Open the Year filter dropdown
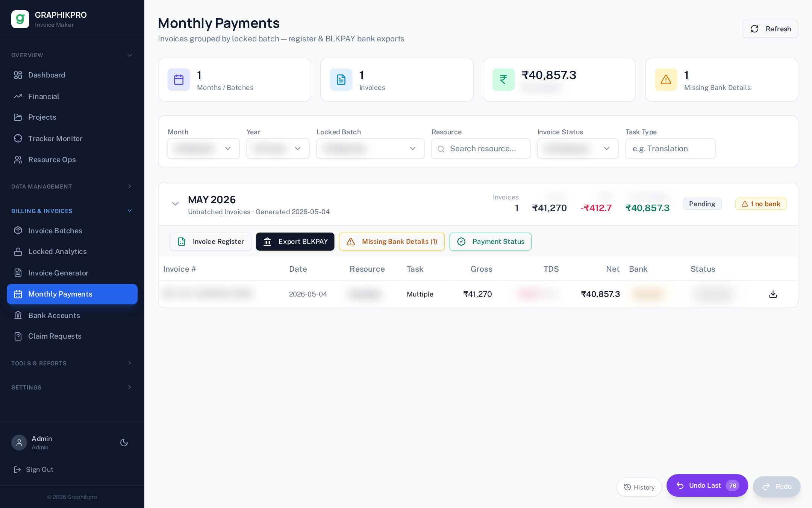The width and height of the screenshot is (812, 508). 278,148
